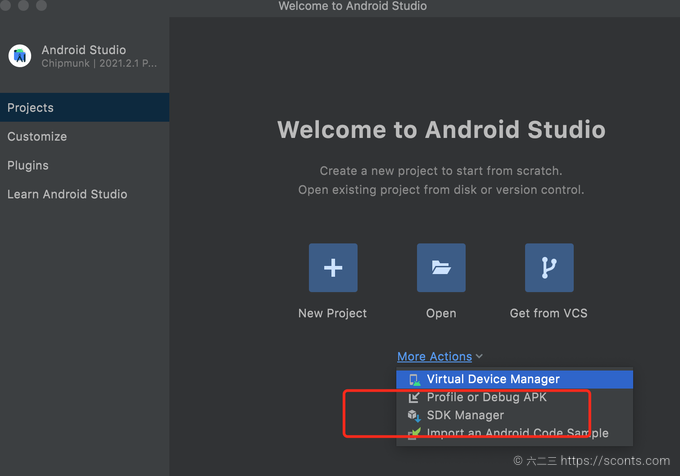The width and height of the screenshot is (680, 476).
Task: Select Virtual Device Manager menu entry
Action: 514,379
